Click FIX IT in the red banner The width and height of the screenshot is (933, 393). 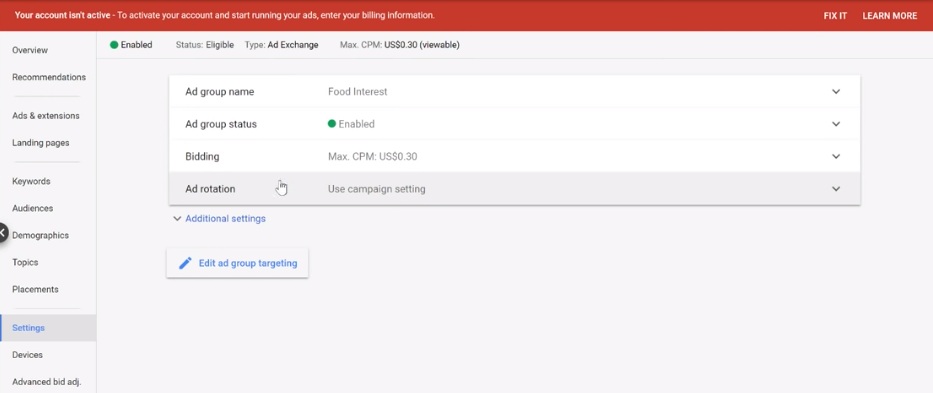(x=835, y=15)
